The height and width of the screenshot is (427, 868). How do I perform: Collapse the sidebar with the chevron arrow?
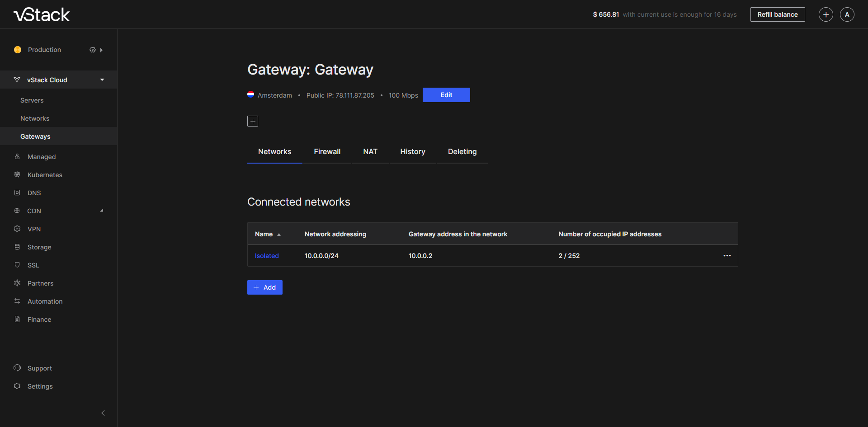click(103, 413)
